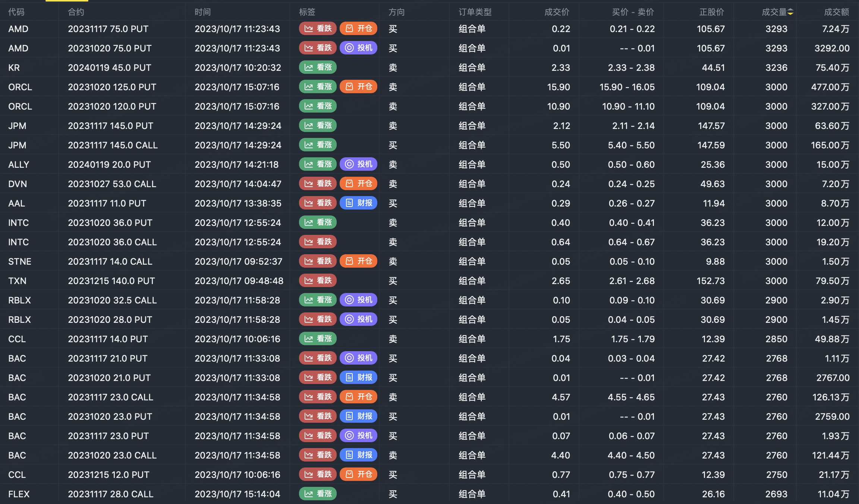Select the KR ticker cell
The height and width of the screenshot is (504, 859).
pos(14,67)
